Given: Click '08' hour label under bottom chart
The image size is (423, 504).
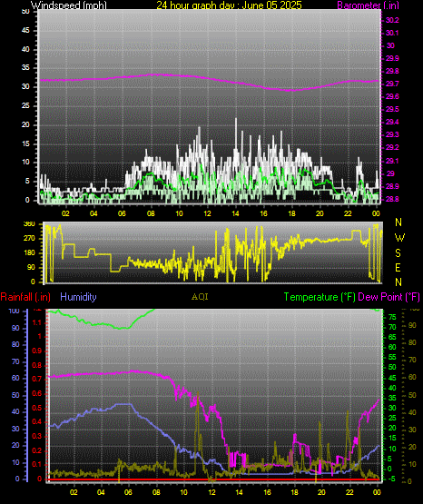Looking at the screenshot, I should pos(156,492).
